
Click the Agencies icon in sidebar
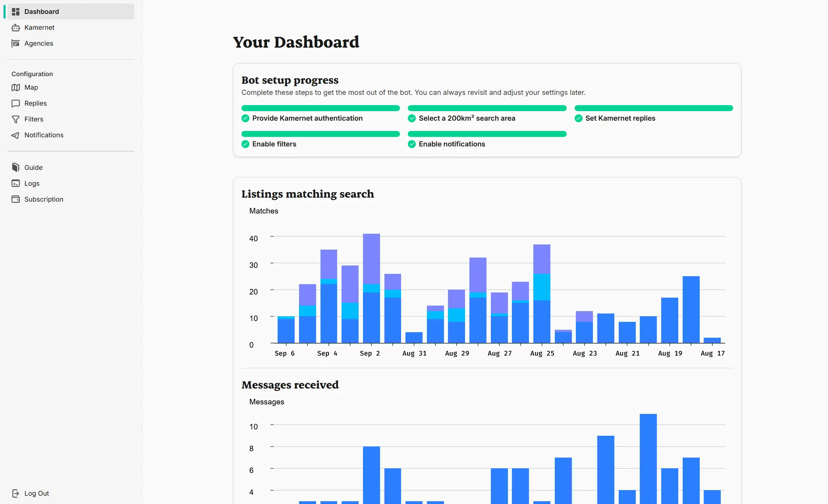pyautogui.click(x=15, y=43)
